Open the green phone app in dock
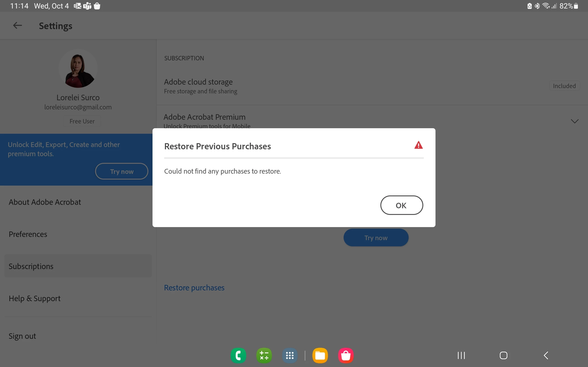This screenshot has width=588, height=367. (x=238, y=356)
